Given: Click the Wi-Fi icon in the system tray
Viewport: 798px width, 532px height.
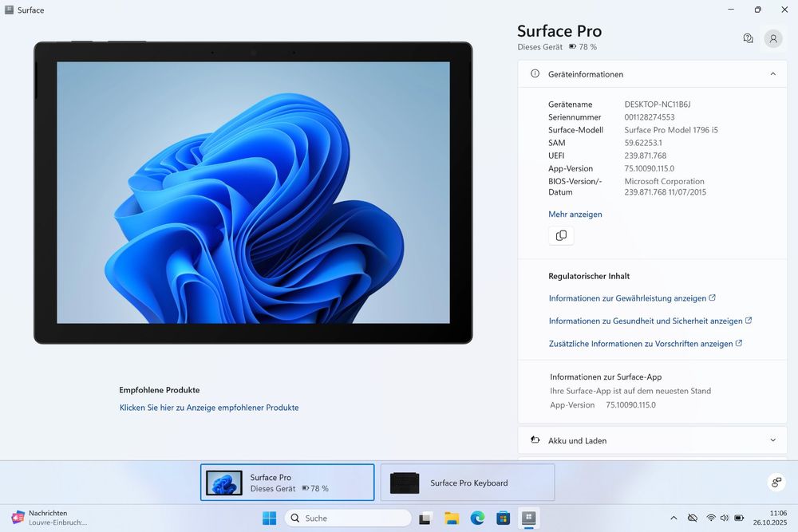Looking at the screenshot, I should [x=709, y=518].
